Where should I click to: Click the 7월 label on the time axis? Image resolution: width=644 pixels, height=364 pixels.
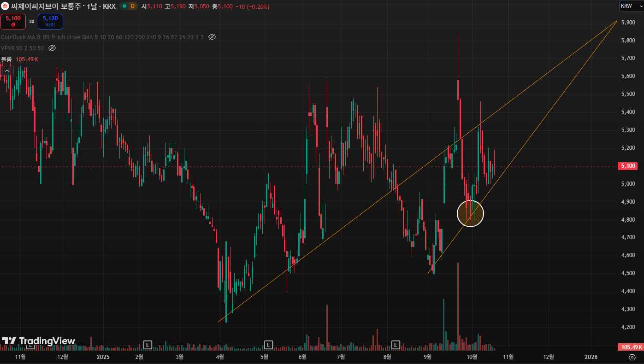pyautogui.click(x=341, y=357)
